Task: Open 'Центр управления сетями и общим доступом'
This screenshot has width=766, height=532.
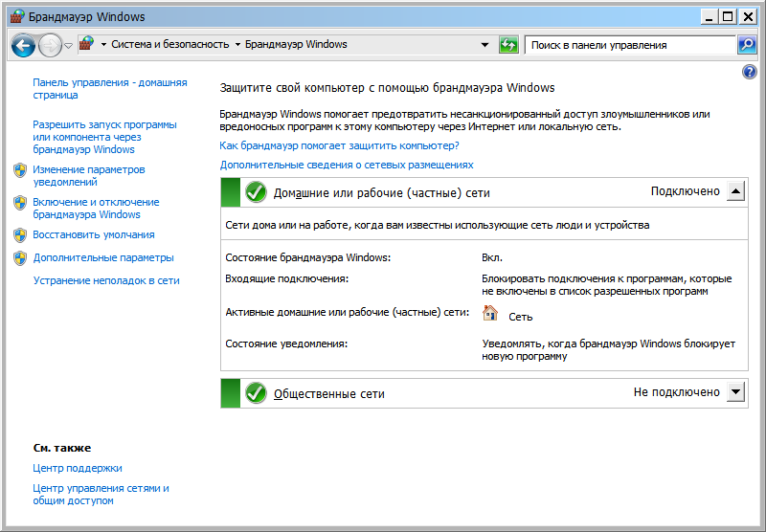Action: (101, 495)
